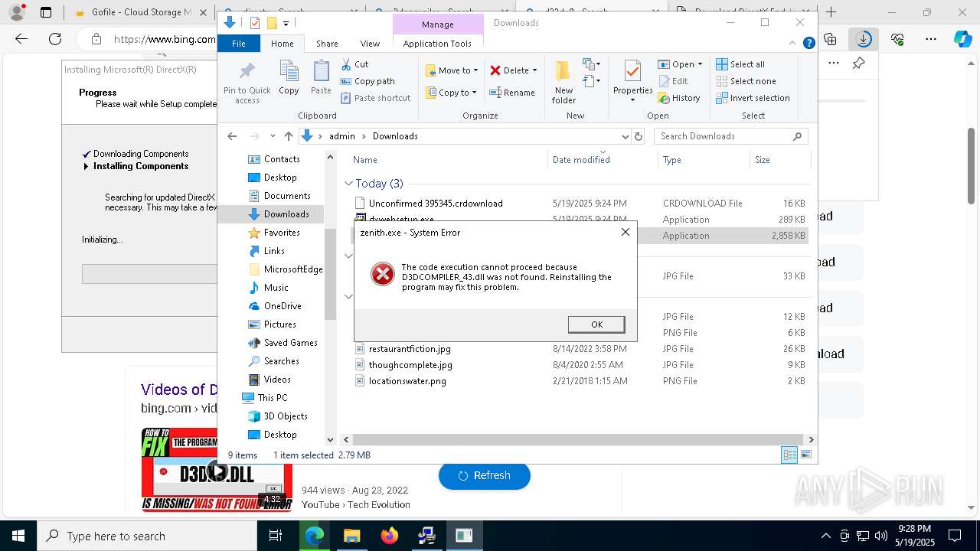Switch to the View ribbon tab
Viewport: 980px width, 551px height.
(370, 44)
